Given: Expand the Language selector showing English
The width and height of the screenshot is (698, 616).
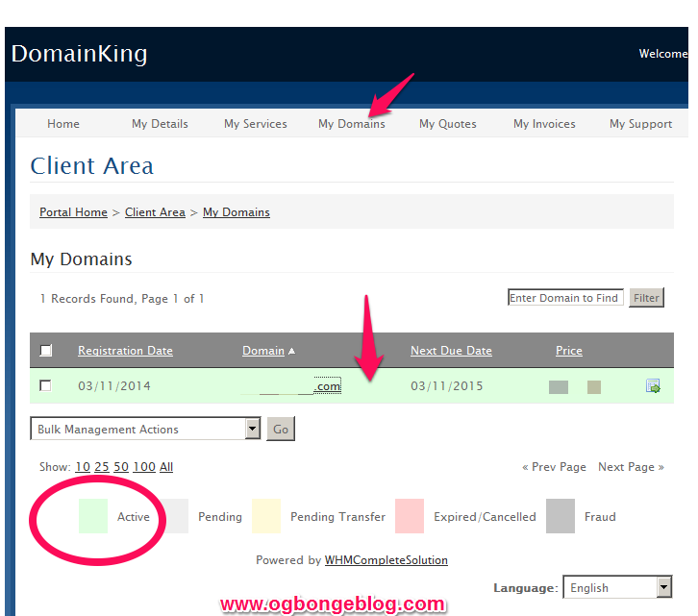Looking at the screenshot, I should 617,587.
